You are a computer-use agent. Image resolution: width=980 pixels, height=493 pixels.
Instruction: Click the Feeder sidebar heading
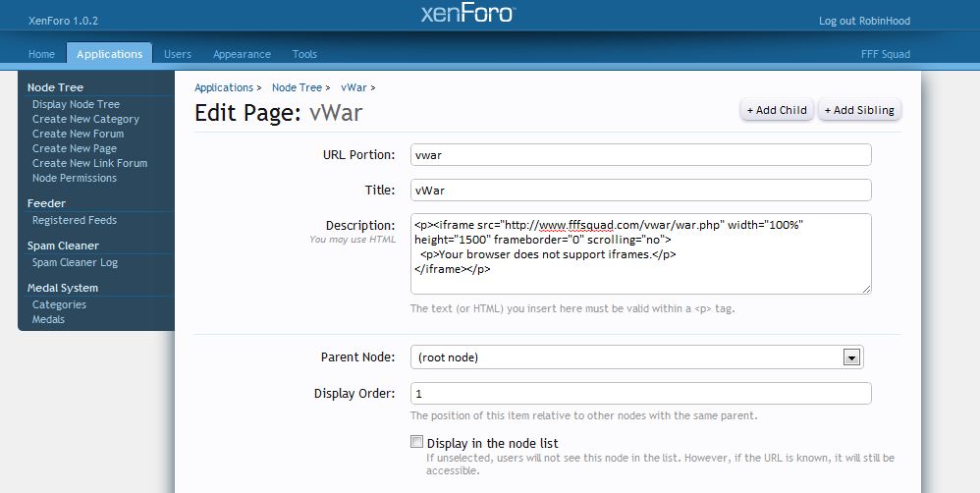46,203
